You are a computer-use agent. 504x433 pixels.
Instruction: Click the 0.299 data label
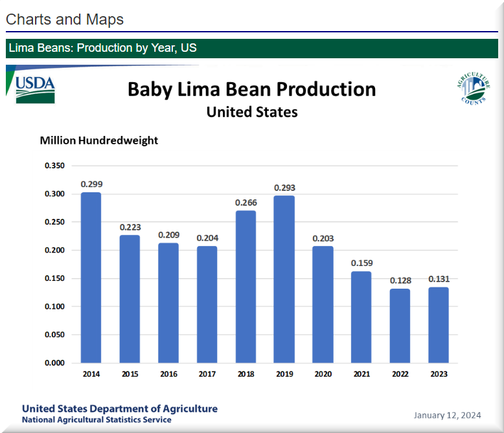point(91,184)
